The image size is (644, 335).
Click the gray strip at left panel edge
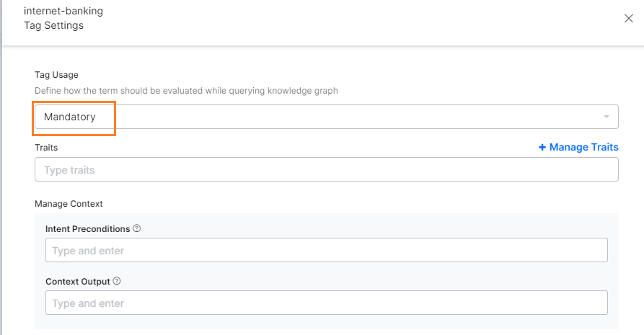point(1,167)
